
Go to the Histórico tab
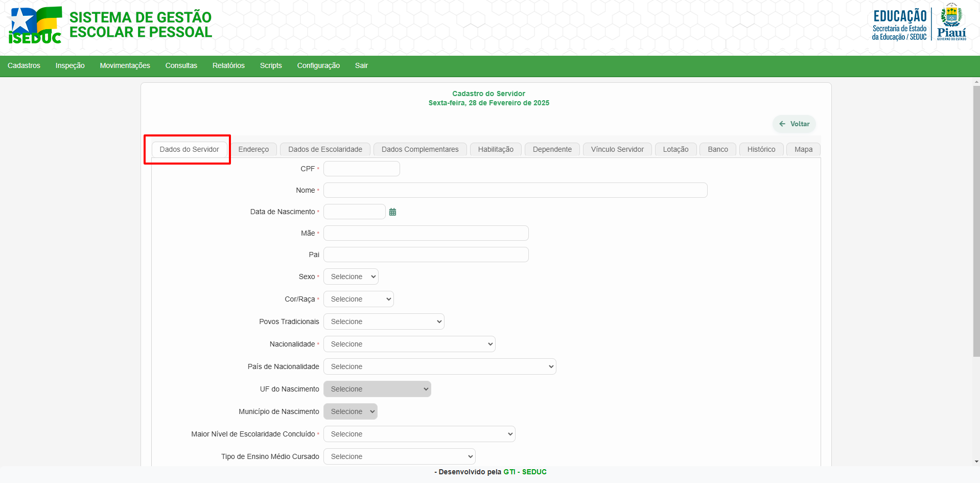(761, 149)
